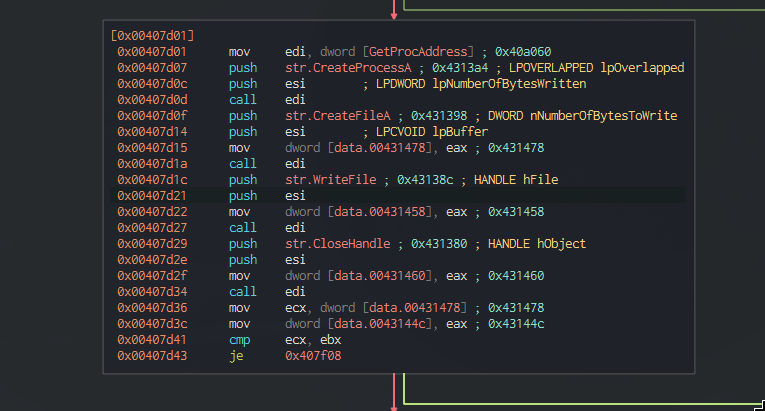The height and width of the screenshot is (411, 765).
Task: Select call edi at 0x00407d34
Action: coord(267,291)
